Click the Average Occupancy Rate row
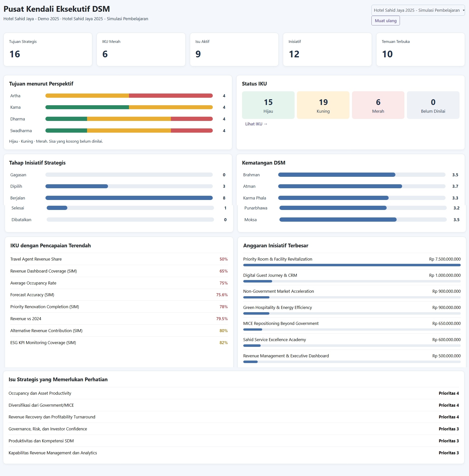 [119, 283]
